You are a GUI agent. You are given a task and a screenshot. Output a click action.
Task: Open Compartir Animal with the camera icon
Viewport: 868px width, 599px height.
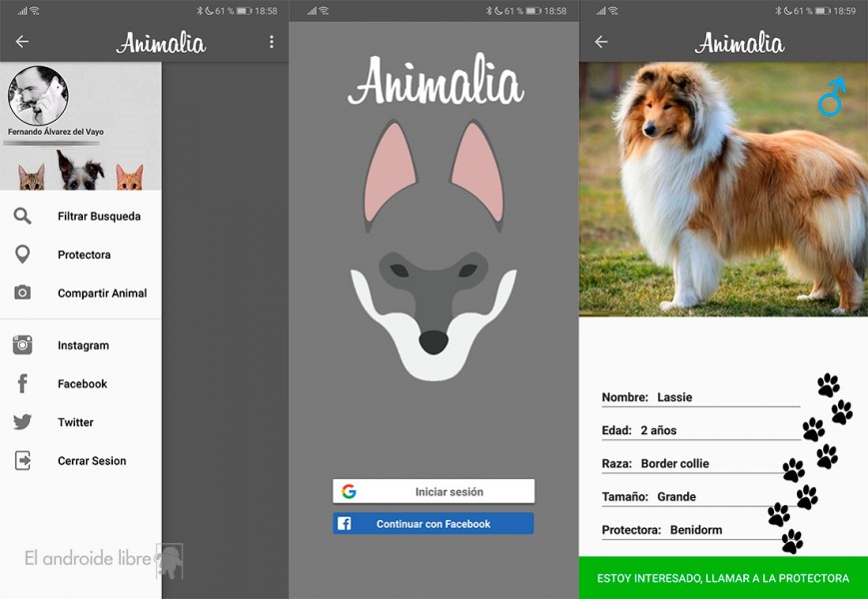tap(22, 294)
